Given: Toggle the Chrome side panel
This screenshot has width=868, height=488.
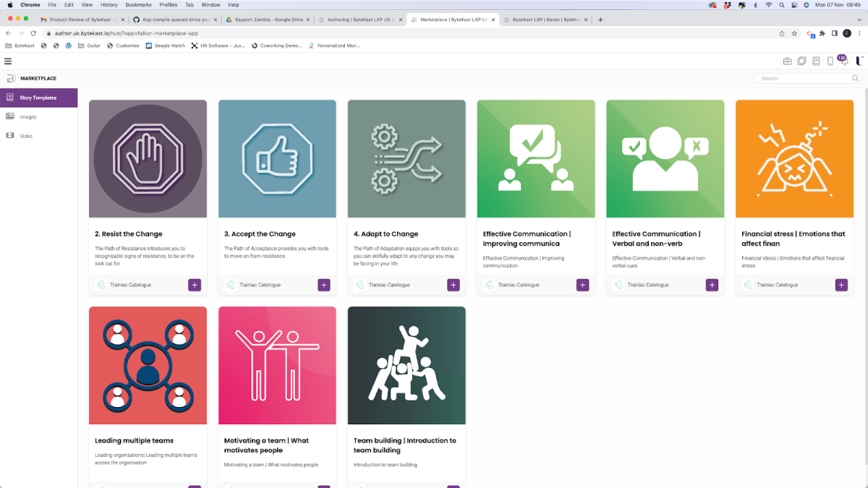Looking at the screenshot, I should coord(835,33).
